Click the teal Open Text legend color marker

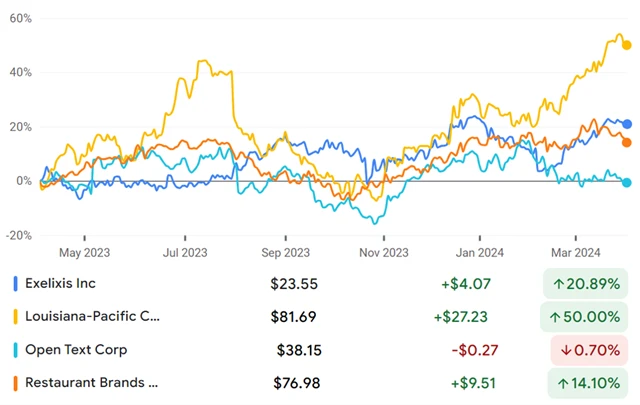(14, 350)
